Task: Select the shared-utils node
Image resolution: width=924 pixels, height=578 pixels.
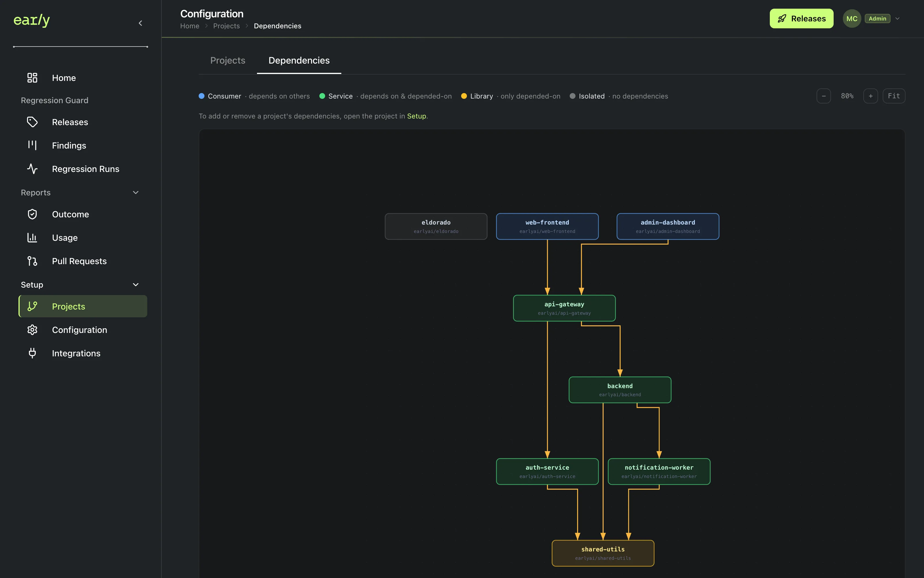Action: coord(603,553)
